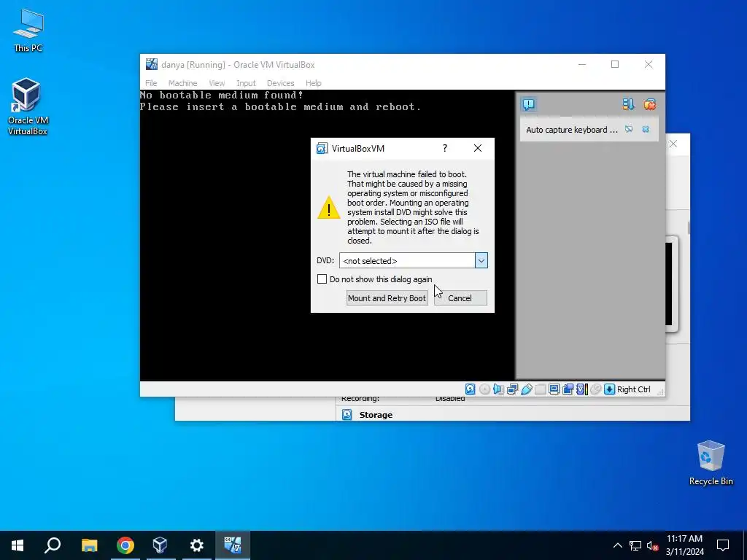The width and height of the screenshot is (747, 560).
Task: Open Google Chrome from taskbar
Action: pyautogui.click(x=125, y=545)
